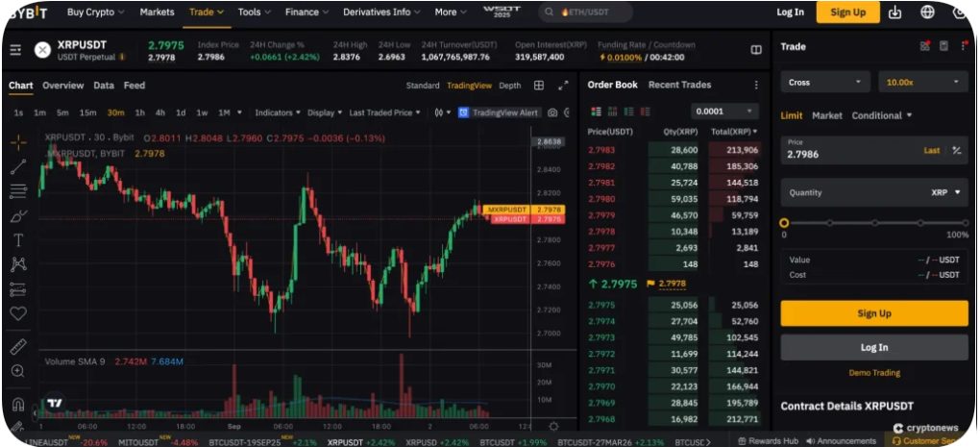The height and width of the screenshot is (447, 980).
Task: Show both bids and asks view
Action: tap(596, 112)
